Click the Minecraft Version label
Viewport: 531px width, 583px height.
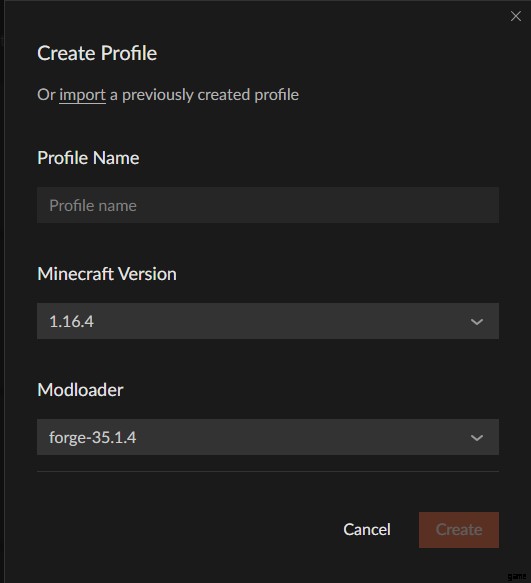click(107, 274)
